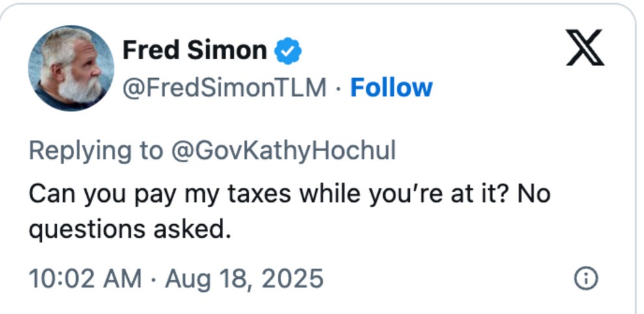Viewport: 644px width, 314px height.
Task: Click blank space between verified badge and X logo
Action: click(x=429, y=51)
